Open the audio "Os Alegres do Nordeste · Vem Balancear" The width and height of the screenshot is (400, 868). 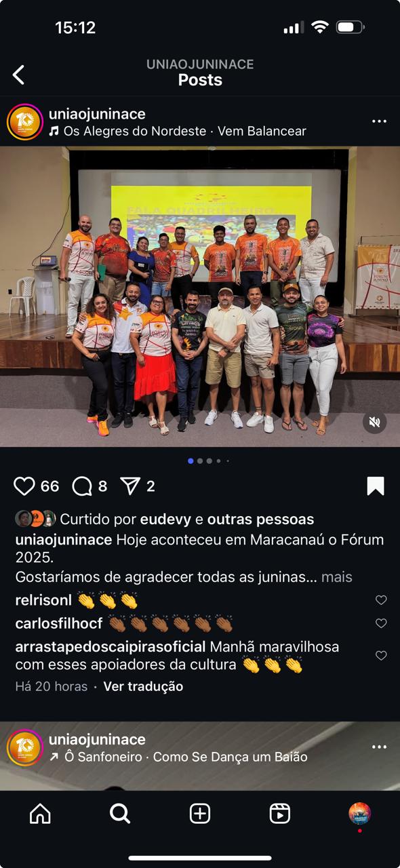click(x=178, y=132)
